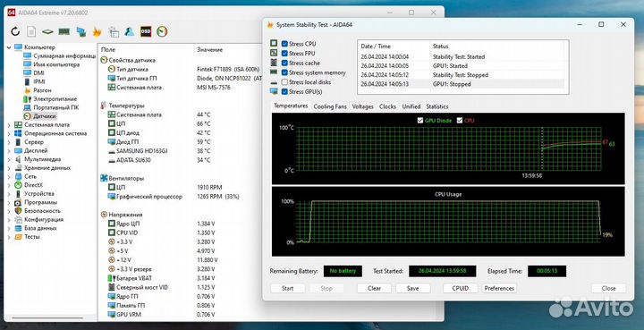Click the blue person toolbar icon
The image size is (644, 330).
click(130, 31)
